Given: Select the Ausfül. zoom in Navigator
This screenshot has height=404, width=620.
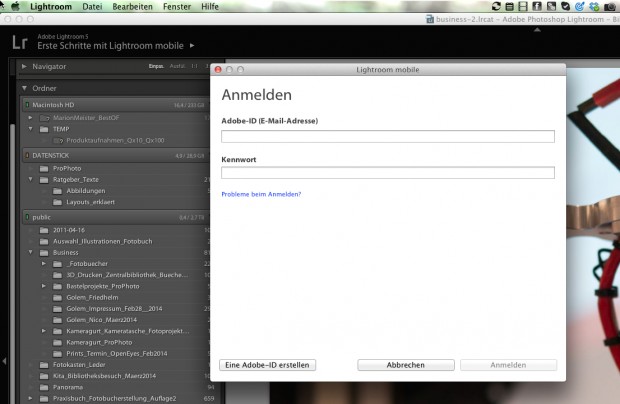Looking at the screenshot, I should (x=177, y=66).
